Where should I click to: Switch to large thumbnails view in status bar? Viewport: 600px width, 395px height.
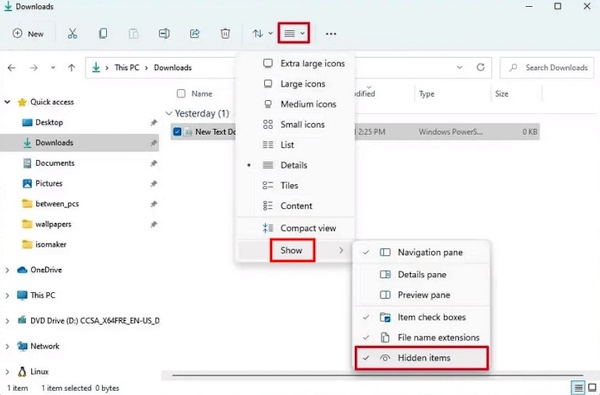click(x=592, y=388)
